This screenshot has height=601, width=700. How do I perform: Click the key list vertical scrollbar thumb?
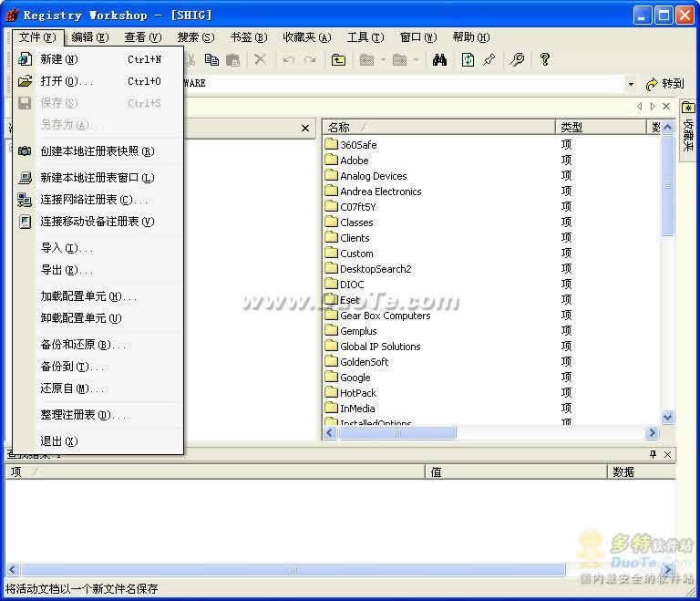(667, 185)
